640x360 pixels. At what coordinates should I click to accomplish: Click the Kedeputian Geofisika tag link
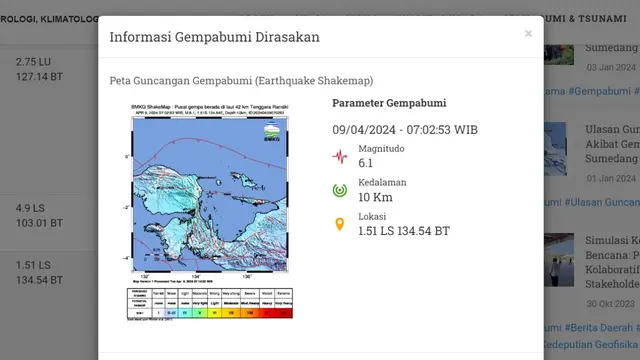point(591,344)
